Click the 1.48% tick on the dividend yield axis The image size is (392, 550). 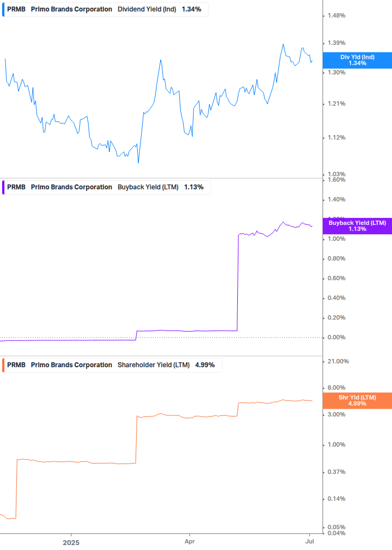(x=336, y=15)
